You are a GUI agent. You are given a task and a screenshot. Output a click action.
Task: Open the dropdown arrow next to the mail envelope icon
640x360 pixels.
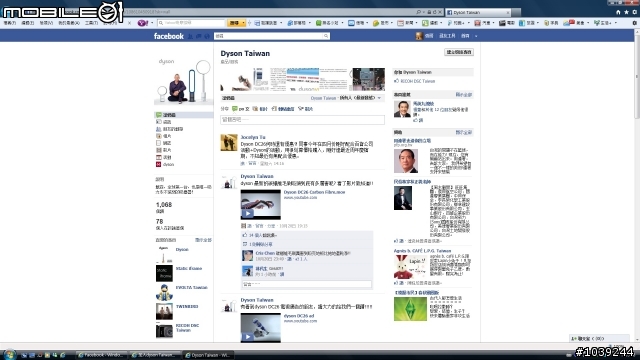click(367, 23)
